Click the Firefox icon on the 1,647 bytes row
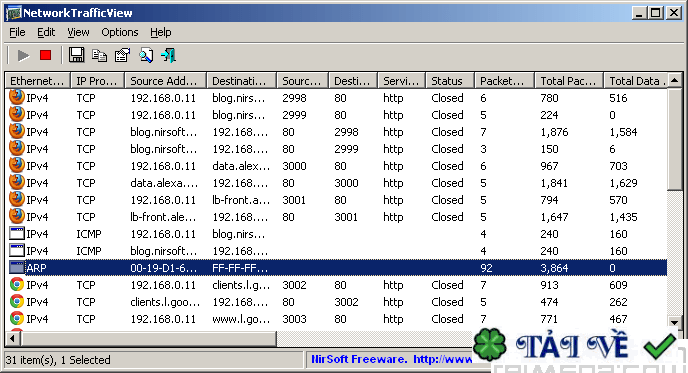Viewport: 688px width, 373px height. click(x=17, y=217)
